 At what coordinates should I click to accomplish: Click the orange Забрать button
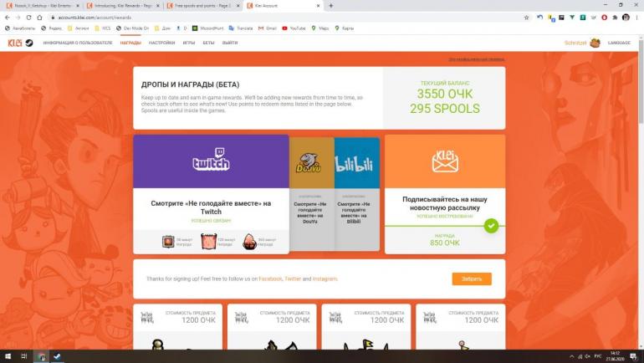pyautogui.click(x=472, y=279)
